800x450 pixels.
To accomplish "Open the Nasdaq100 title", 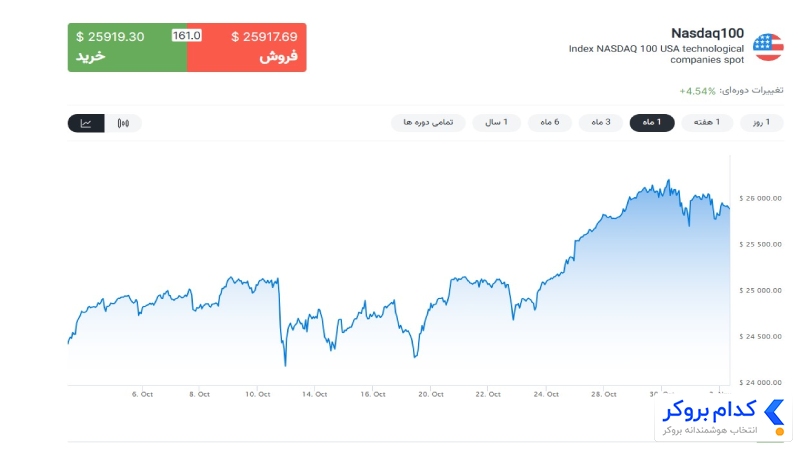I will (707, 33).
